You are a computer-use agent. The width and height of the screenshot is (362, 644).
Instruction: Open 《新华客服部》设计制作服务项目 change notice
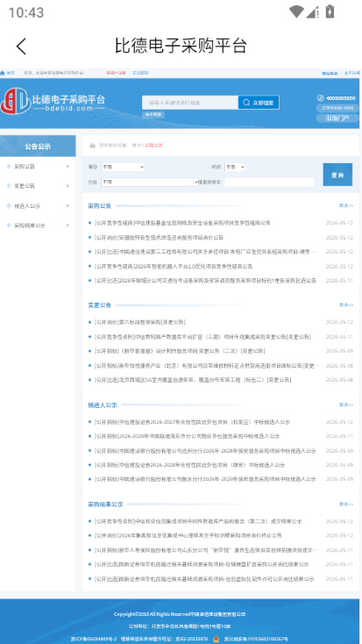coord(180,351)
